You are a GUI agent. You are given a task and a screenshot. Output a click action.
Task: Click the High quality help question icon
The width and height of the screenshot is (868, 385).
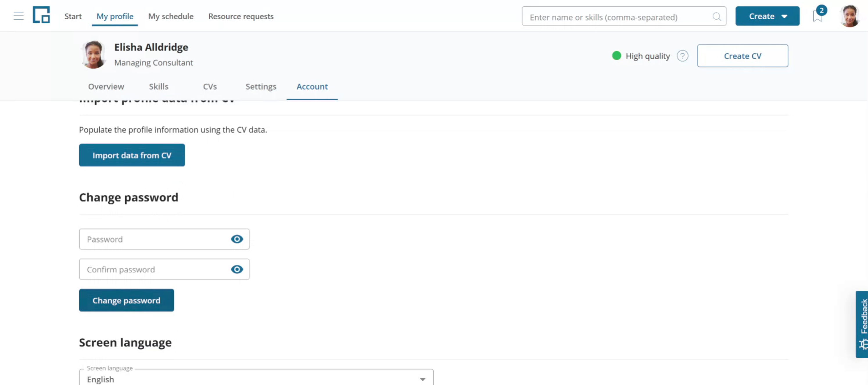(682, 56)
